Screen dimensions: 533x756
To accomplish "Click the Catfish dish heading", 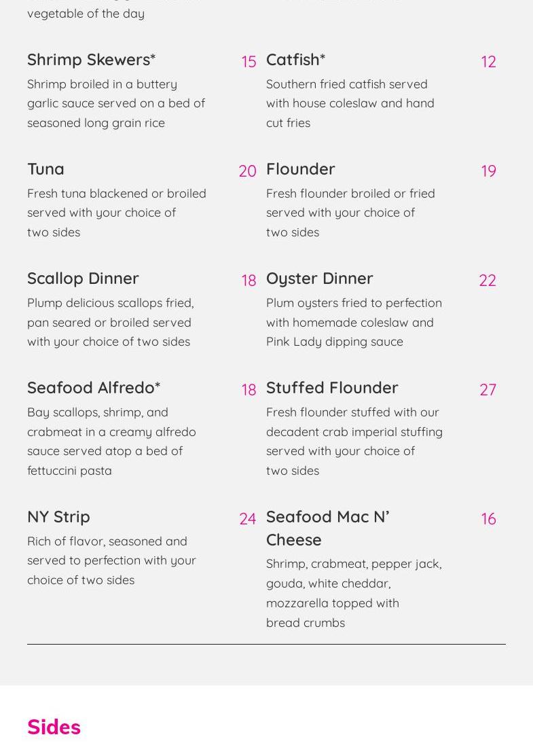I will [295, 60].
